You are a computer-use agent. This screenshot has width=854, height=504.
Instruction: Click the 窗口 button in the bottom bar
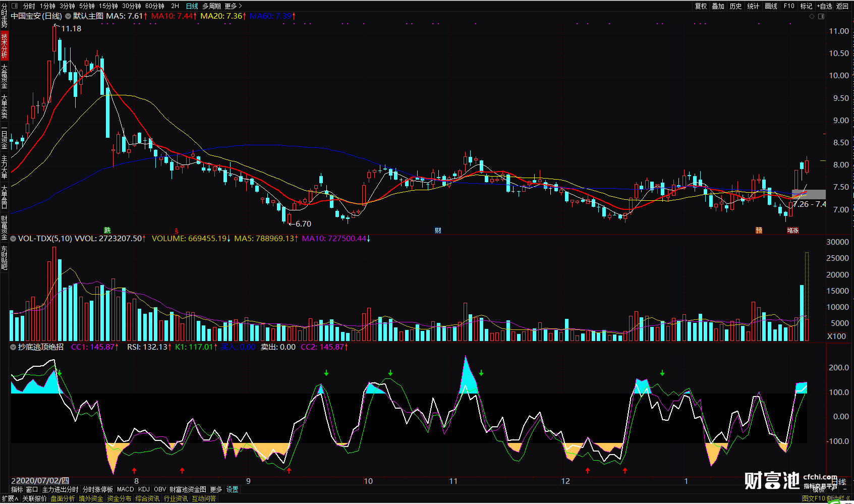[32, 489]
